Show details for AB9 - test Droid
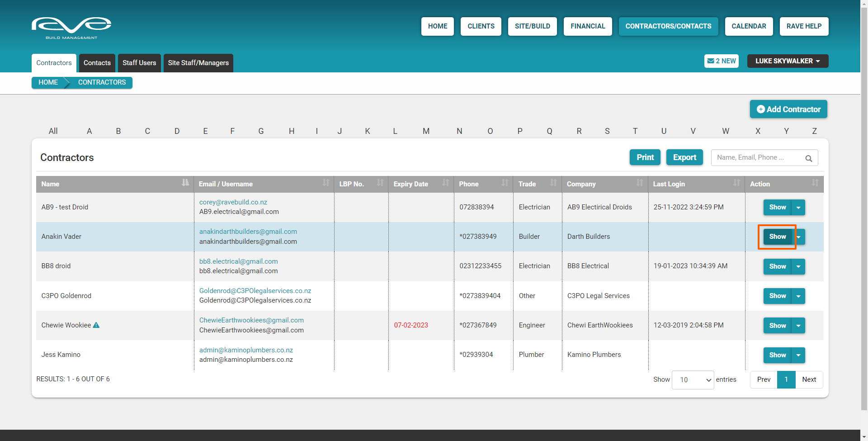The image size is (868, 441). pos(778,207)
